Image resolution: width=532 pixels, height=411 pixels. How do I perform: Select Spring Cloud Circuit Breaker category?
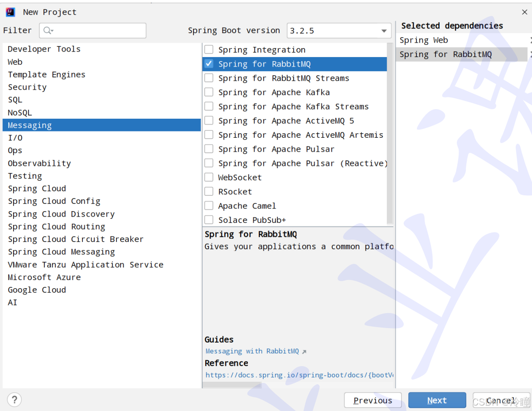point(102,239)
